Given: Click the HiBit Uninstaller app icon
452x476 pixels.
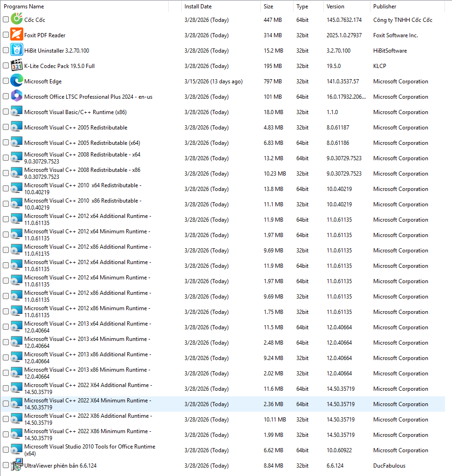Looking at the screenshot, I should click(x=17, y=50).
